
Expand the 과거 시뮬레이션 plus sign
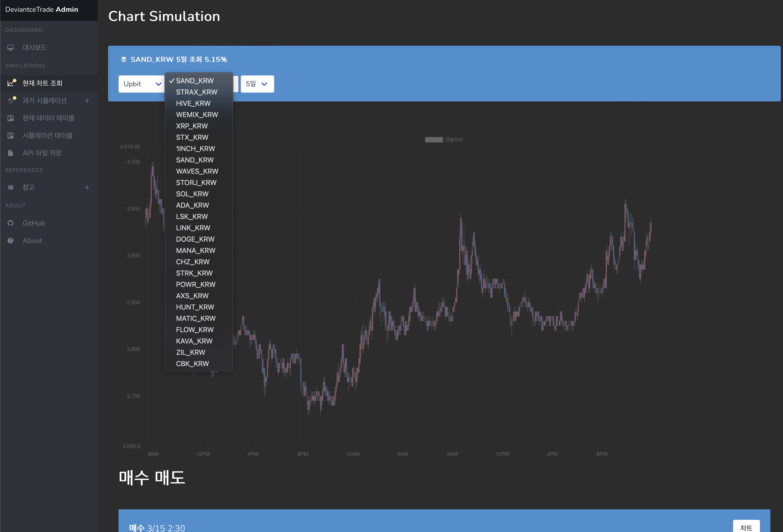pos(87,101)
